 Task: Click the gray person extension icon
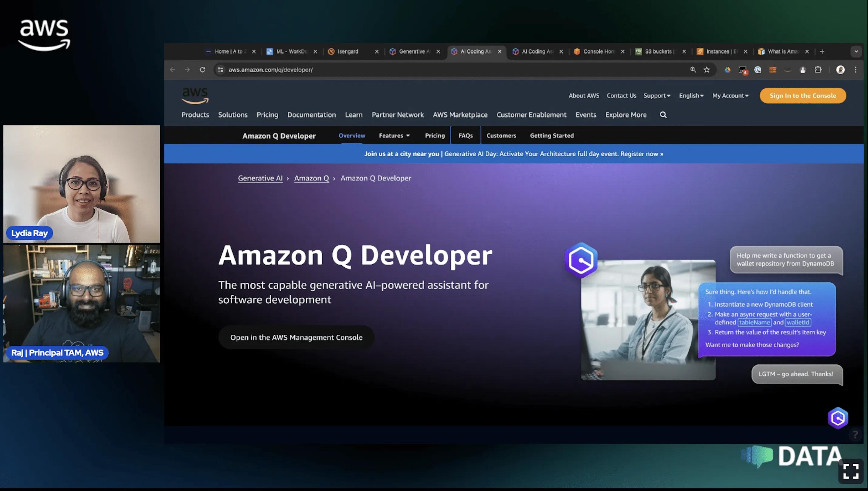[803, 70]
